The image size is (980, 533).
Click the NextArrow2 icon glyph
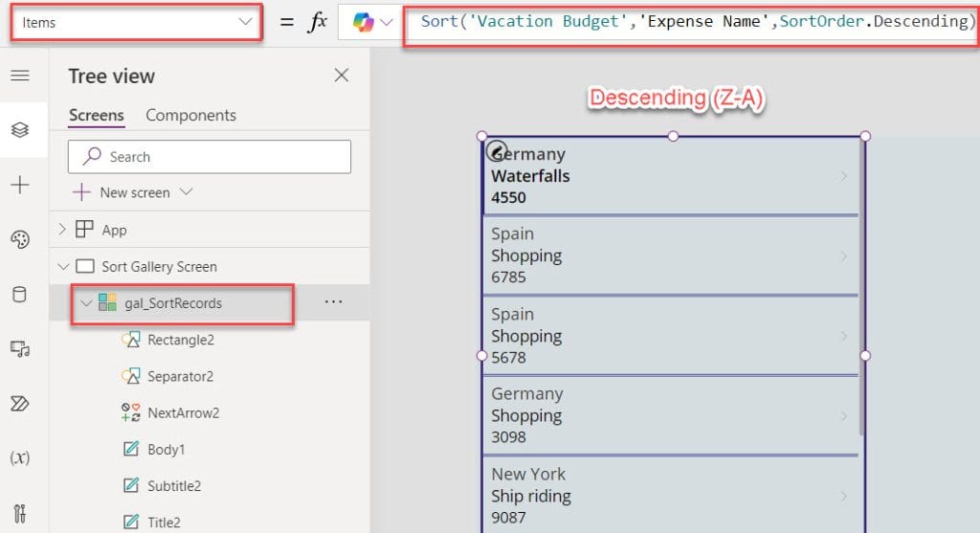click(130, 413)
